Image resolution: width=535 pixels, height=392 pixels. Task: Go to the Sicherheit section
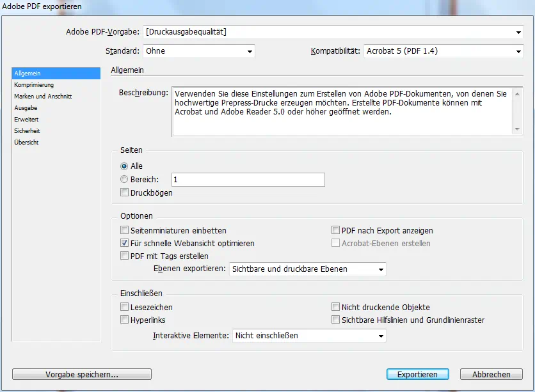[27, 131]
